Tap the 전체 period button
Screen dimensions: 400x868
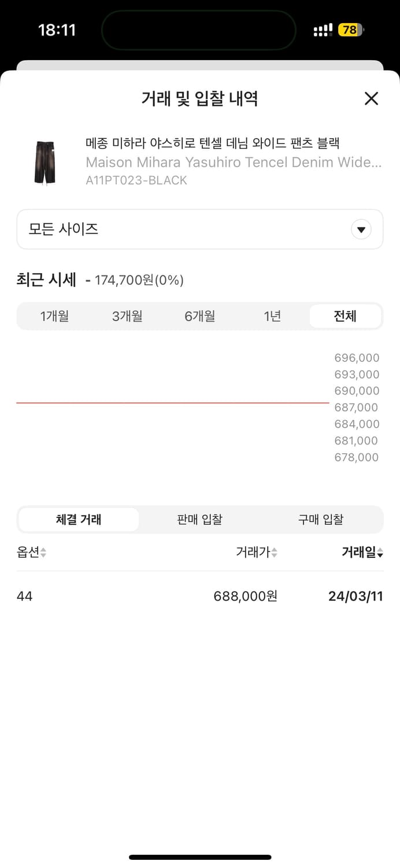[345, 316]
